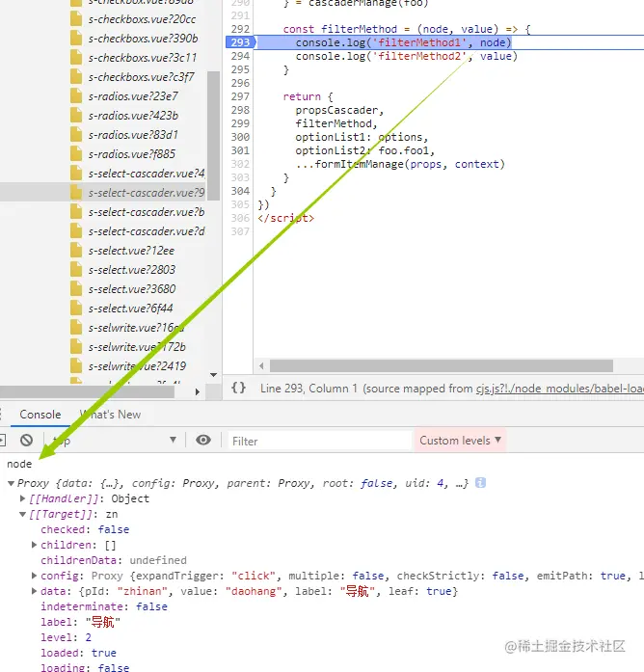
Task: Collapse the [[Target]] zn entry
Action: tap(23, 514)
